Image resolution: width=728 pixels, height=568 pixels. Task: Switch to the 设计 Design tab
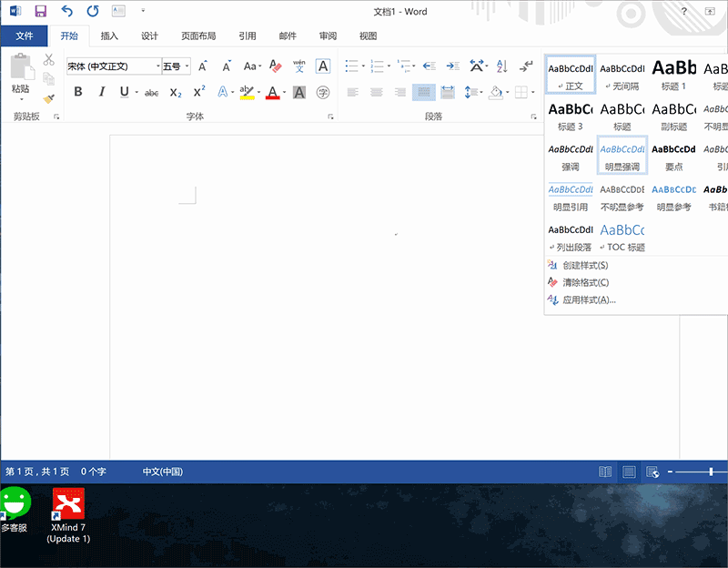pos(149,35)
